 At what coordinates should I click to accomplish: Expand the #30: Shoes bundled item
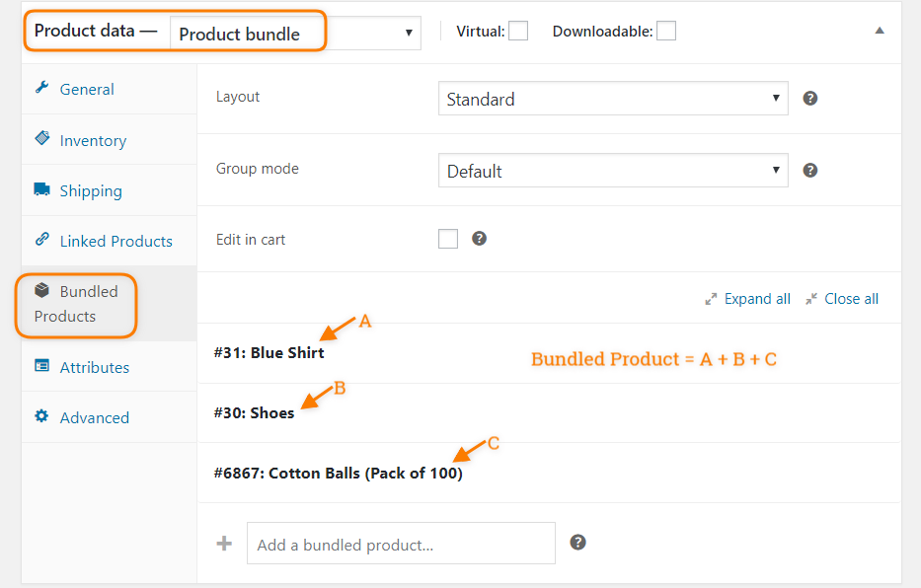(549, 413)
